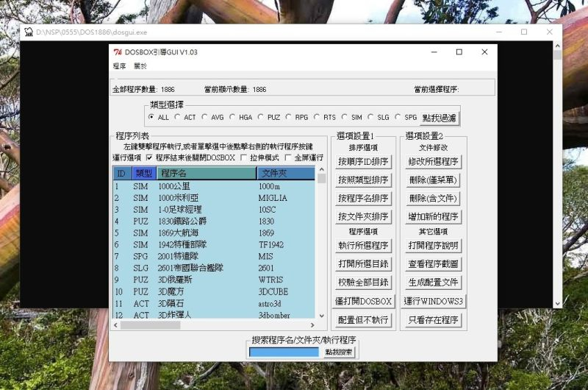The image size is (588, 390).
Task: Click 校驗全部目錄 button
Action: click(363, 283)
